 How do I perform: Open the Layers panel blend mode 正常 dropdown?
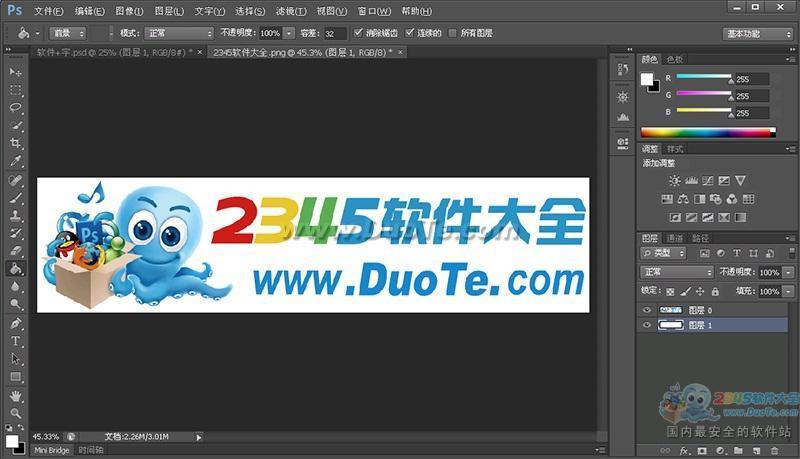coord(677,272)
